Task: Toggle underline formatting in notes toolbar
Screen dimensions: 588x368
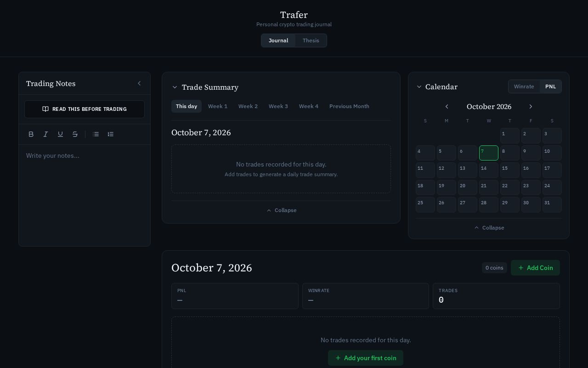Action: pyautogui.click(x=61, y=134)
